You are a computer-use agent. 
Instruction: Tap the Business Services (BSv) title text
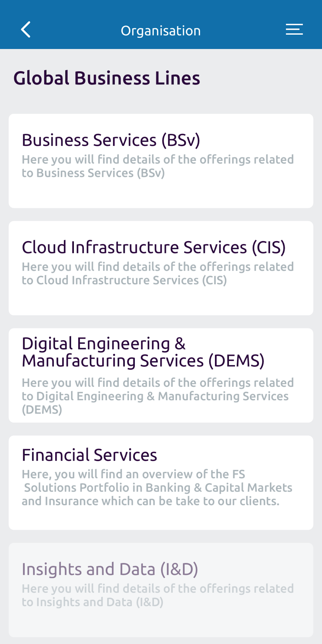coord(111,140)
